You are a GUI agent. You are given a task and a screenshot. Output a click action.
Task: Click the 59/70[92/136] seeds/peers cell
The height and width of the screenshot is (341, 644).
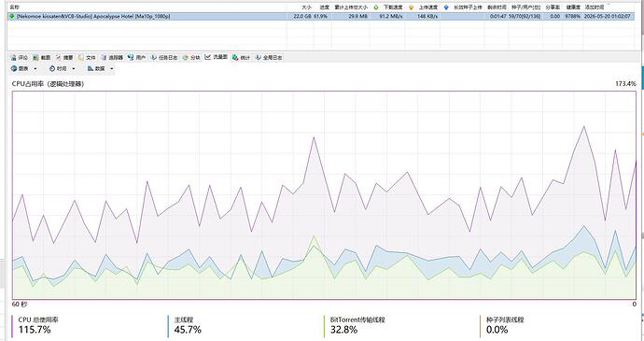[x=525, y=17]
